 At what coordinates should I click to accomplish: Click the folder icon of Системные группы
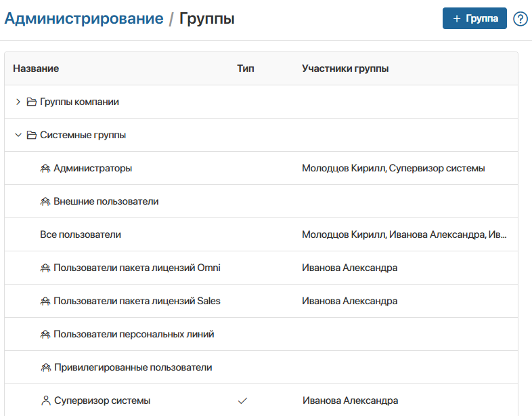click(32, 135)
